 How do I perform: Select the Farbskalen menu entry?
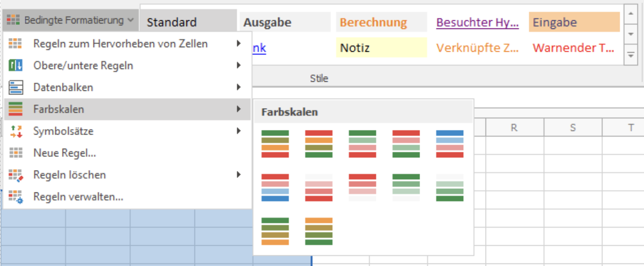(x=127, y=109)
